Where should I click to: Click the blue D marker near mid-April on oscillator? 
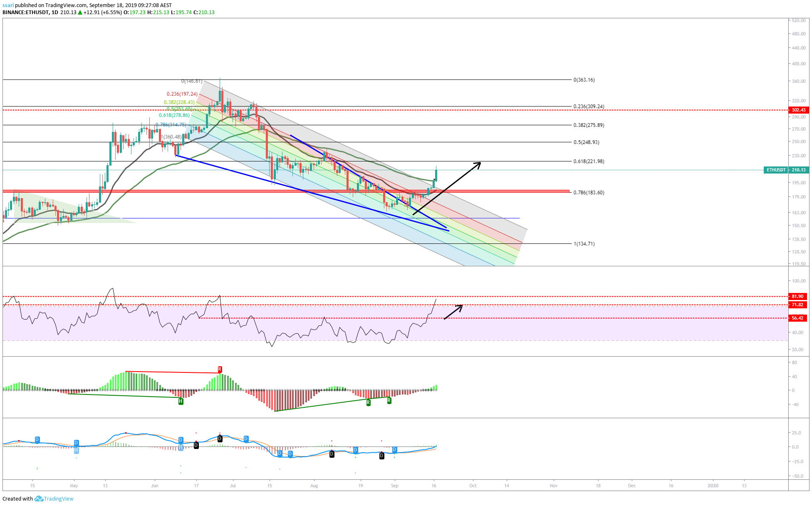[37, 439]
